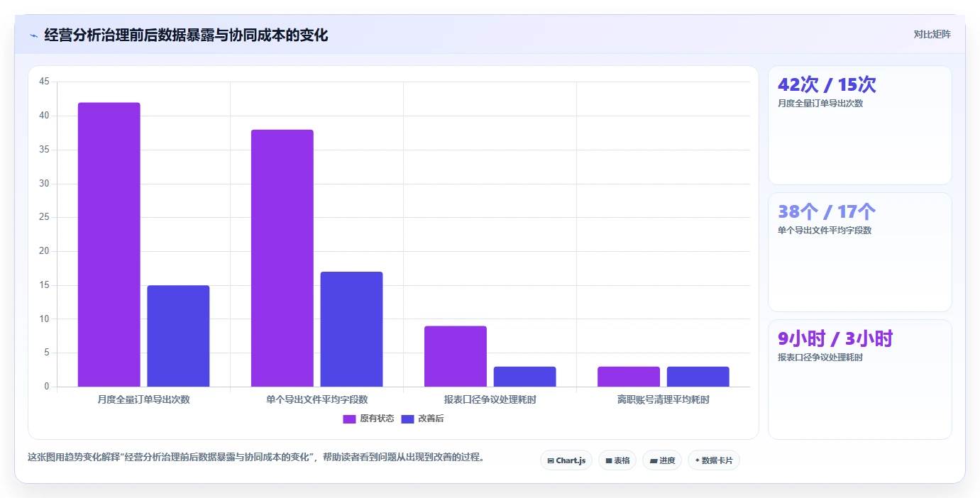Select the 数据卡片 tag chip
This screenshot has width=980, height=498.
[714, 460]
